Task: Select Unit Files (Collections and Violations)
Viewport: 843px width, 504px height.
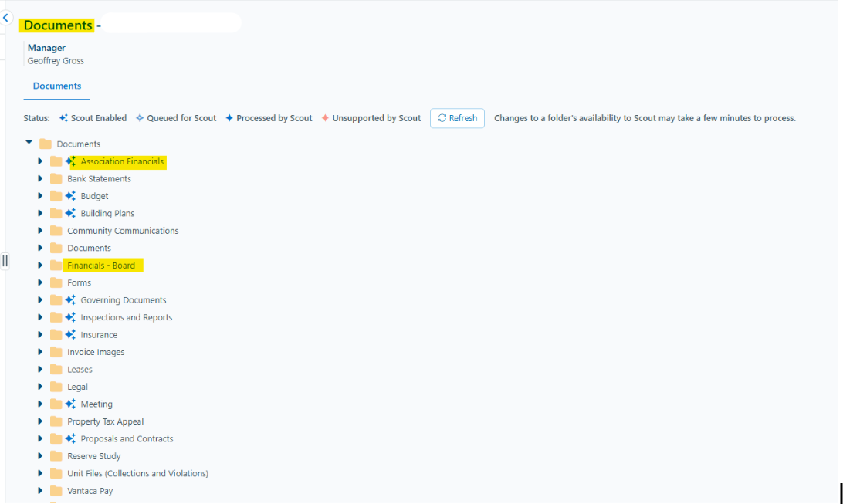Action: click(x=137, y=473)
